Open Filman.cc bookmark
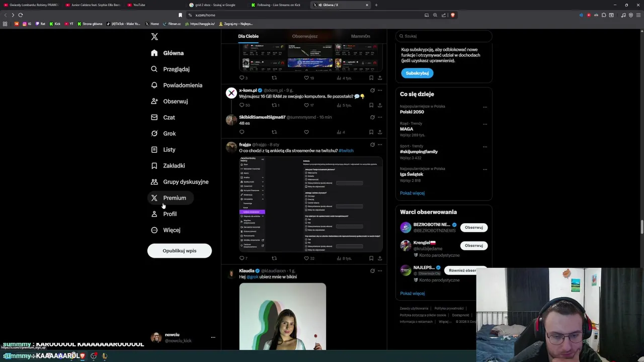This screenshot has width=644, height=362. coord(172,24)
